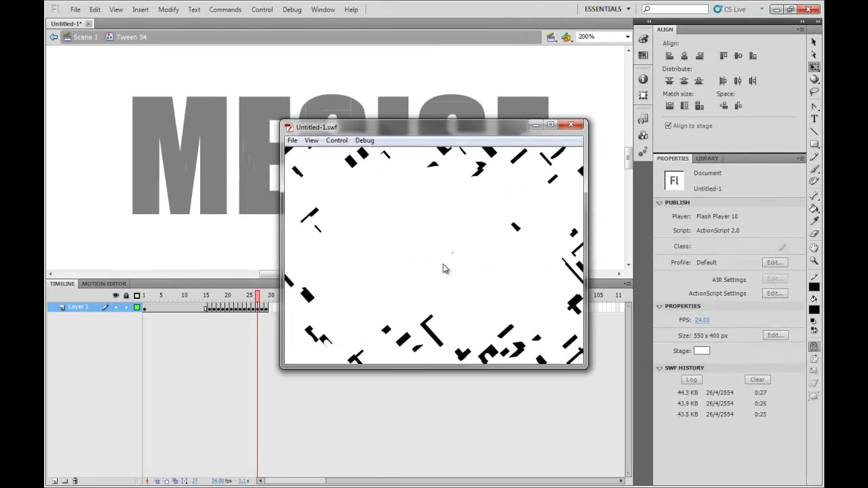Select the Deco tool
Screen dimensions: 868x488
point(814,182)
